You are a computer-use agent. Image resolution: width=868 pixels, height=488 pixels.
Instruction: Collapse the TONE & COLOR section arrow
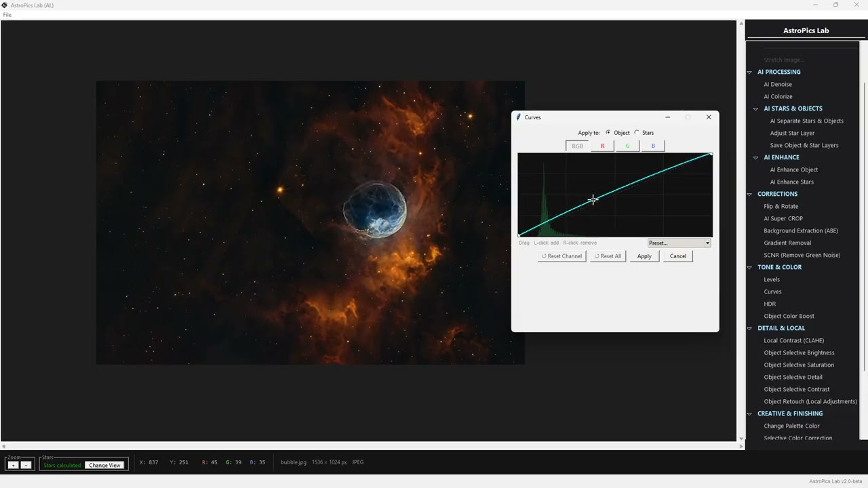point(749,267)
